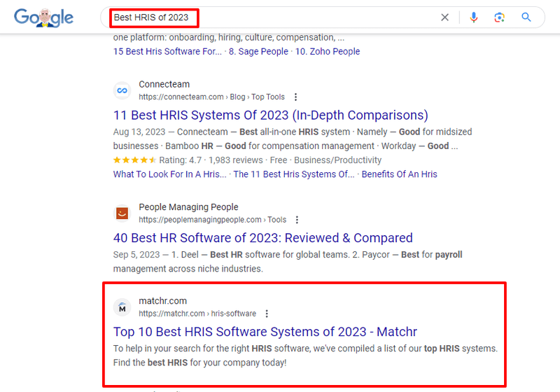560x392 pixels.
Task: Follow the '8. Sage People' sitelink
Action: coord(258,51)
